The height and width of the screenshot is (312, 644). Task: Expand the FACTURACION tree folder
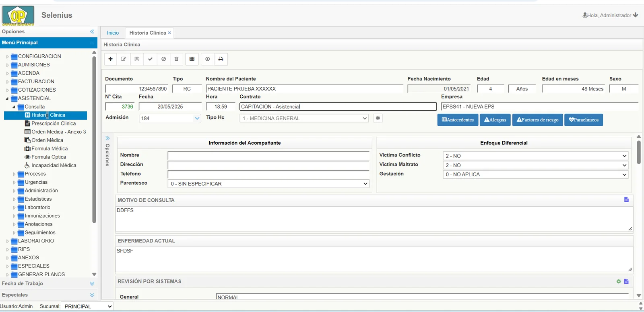click(7, 82)
